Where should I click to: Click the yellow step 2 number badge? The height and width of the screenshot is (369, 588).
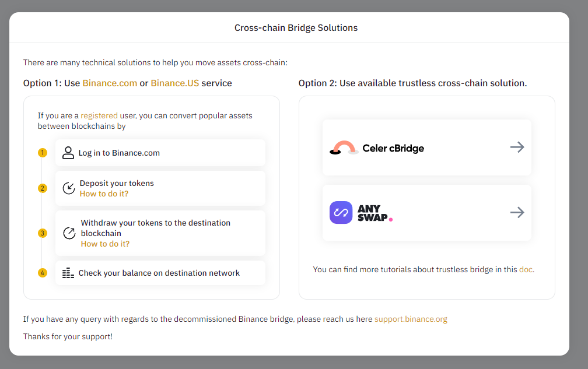click(43, 188)
